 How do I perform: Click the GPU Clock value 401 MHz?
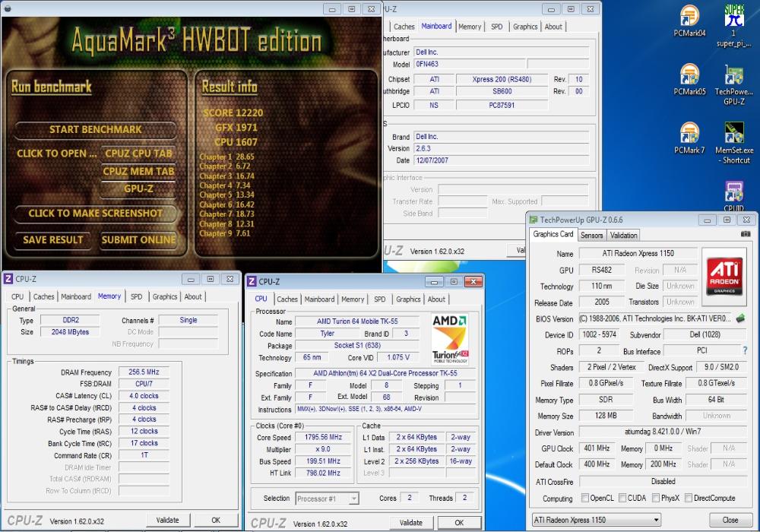tap(597, 448)
